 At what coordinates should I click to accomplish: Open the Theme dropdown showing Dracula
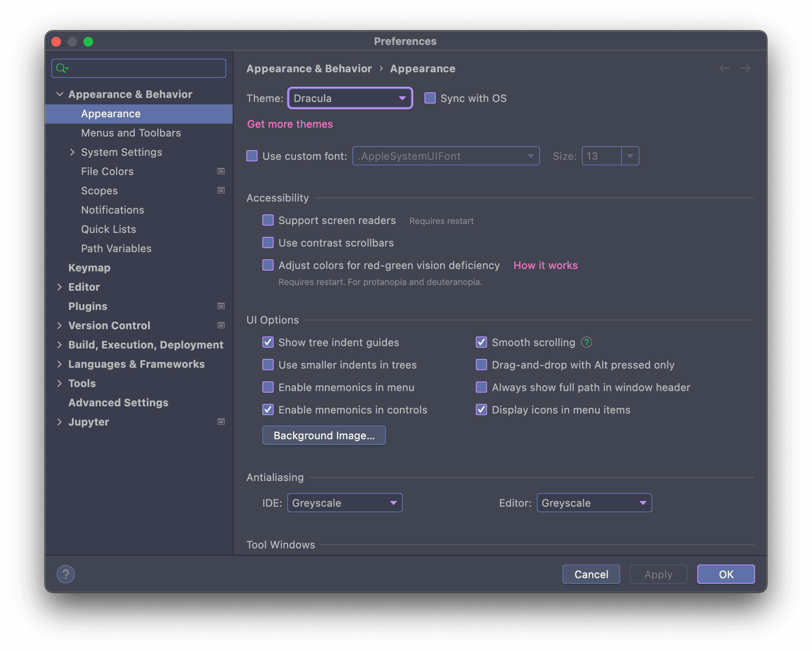pyautogui.click(x=350, y=98)
